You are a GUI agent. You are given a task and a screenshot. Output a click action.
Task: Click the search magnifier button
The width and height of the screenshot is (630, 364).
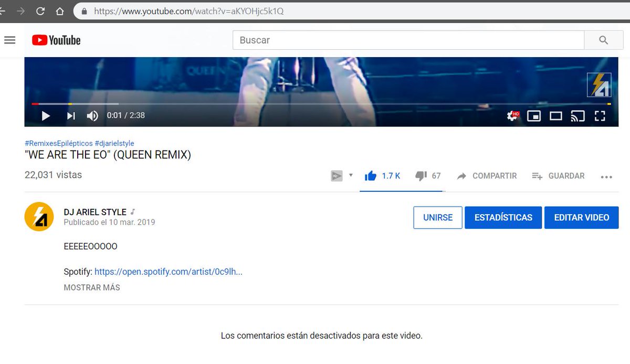[604, 40]
